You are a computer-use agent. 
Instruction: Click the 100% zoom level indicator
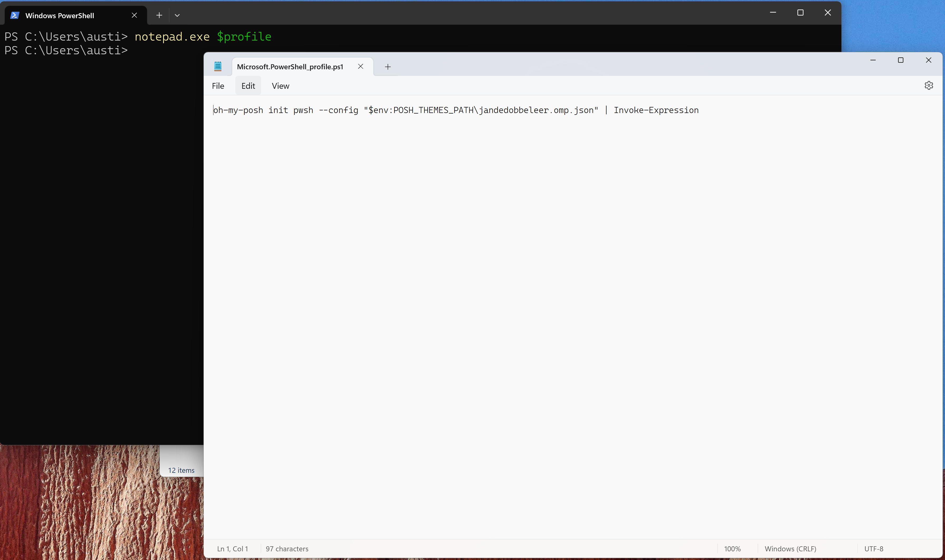point(732,549)
